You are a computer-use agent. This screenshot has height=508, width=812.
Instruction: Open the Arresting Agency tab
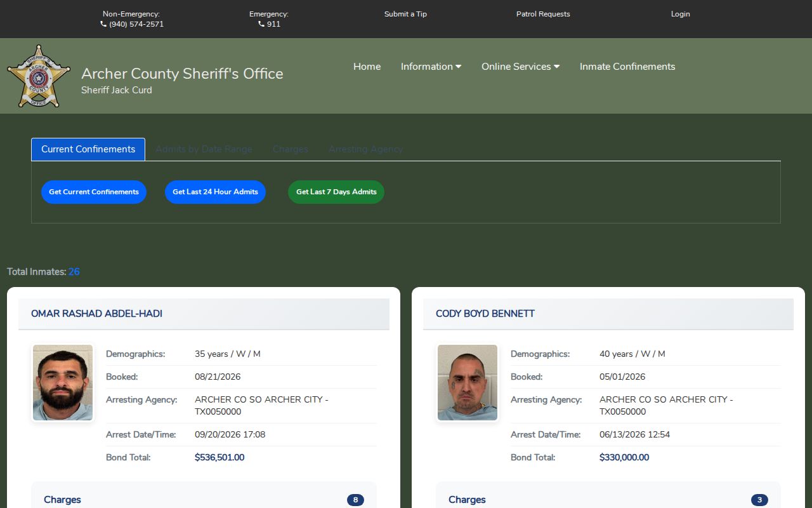(365, 149)
